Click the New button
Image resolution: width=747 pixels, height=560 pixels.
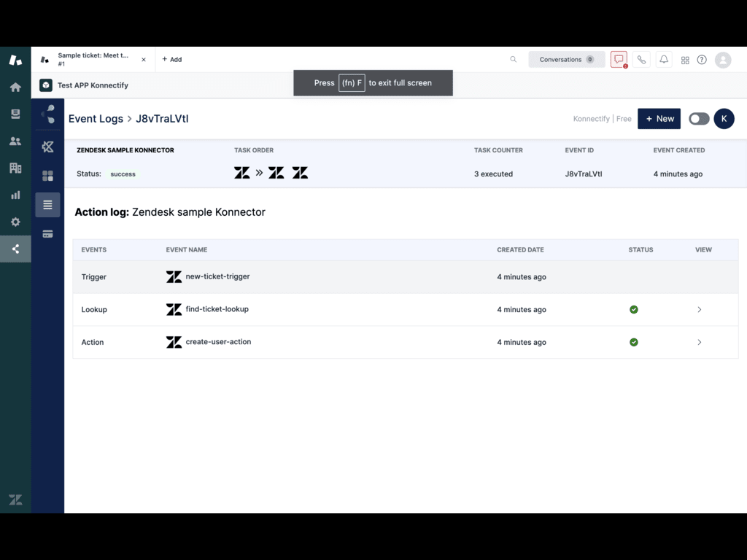(659, 119)
